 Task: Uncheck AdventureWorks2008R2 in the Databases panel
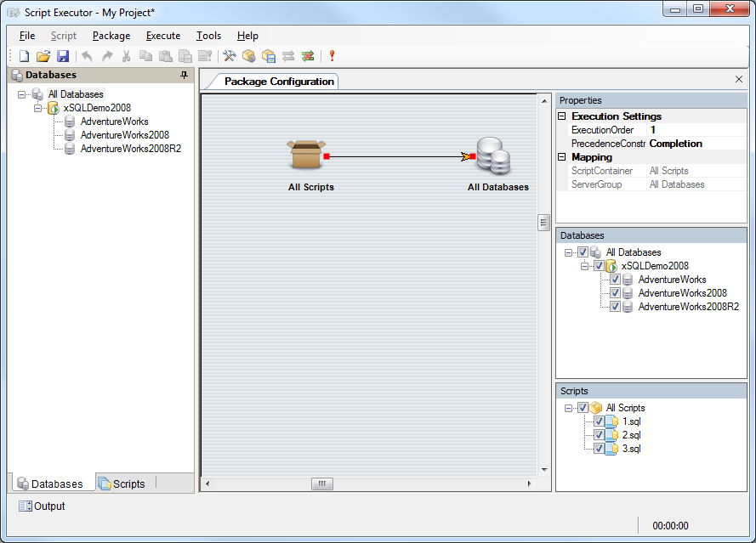coord(614,306)
